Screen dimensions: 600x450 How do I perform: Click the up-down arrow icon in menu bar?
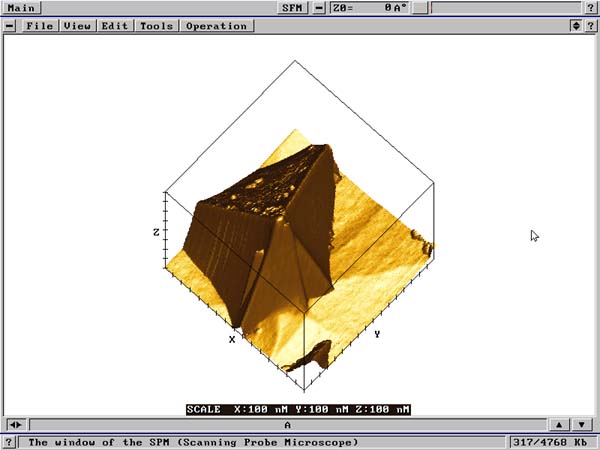(x=575, y=26)
